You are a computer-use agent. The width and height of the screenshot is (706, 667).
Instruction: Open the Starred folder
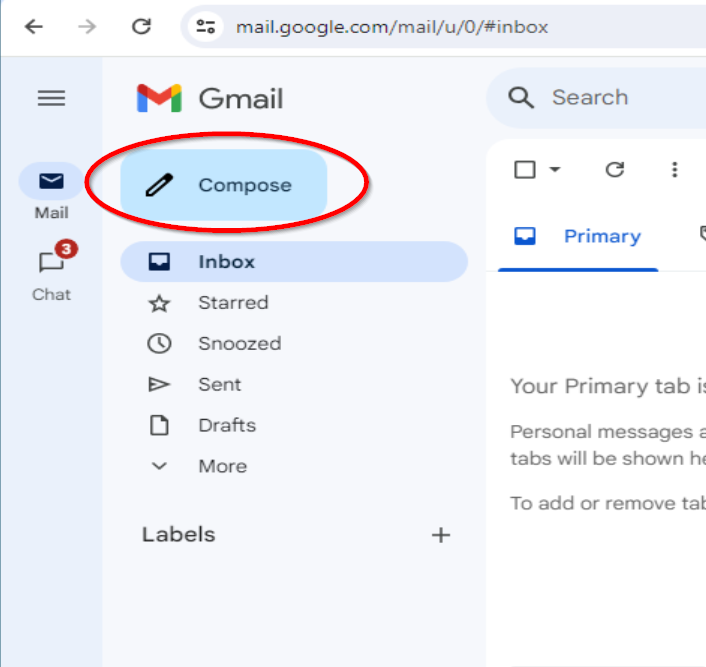click(x=232, y=303)
